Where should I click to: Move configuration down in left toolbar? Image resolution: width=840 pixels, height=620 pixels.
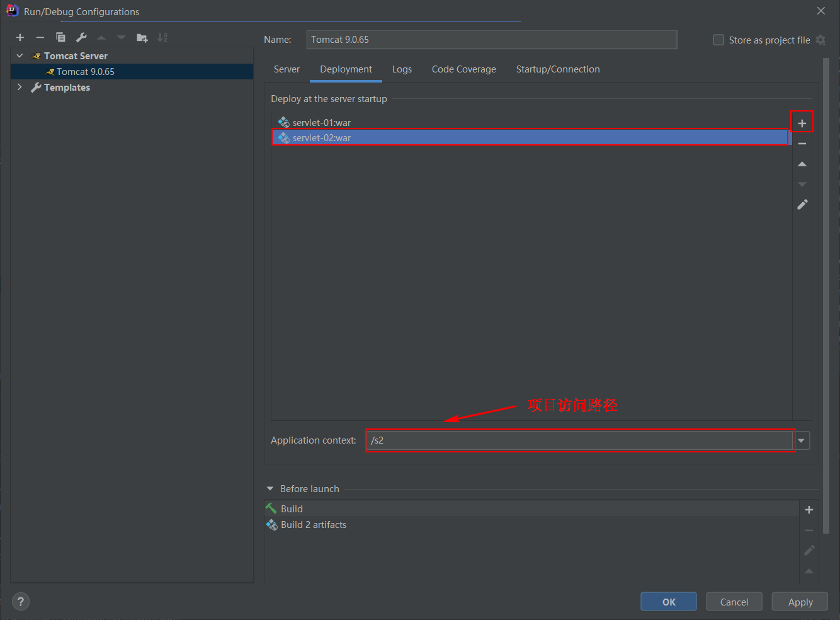[x=122, y=38]
